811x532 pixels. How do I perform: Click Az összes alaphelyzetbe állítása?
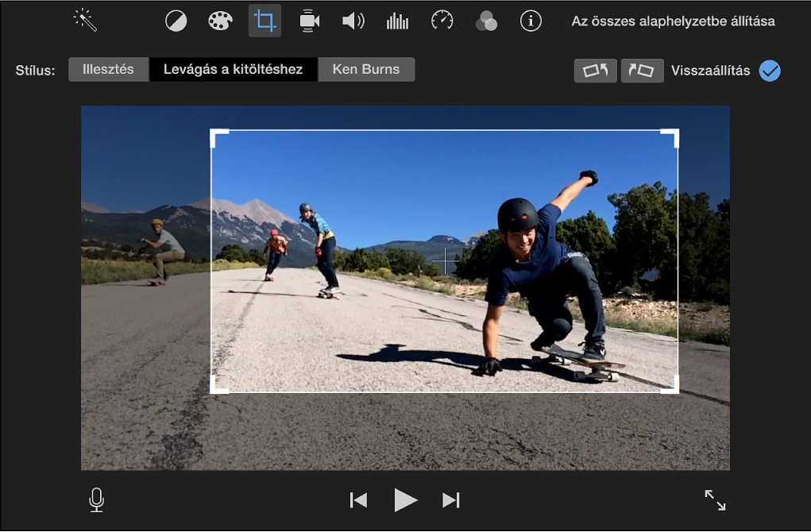(673, 21)
